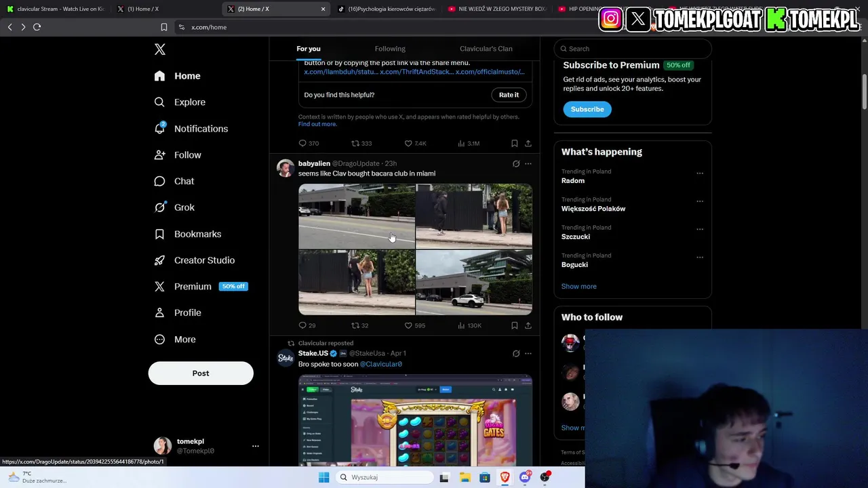Open more options on babyalien post

[528, 164]
